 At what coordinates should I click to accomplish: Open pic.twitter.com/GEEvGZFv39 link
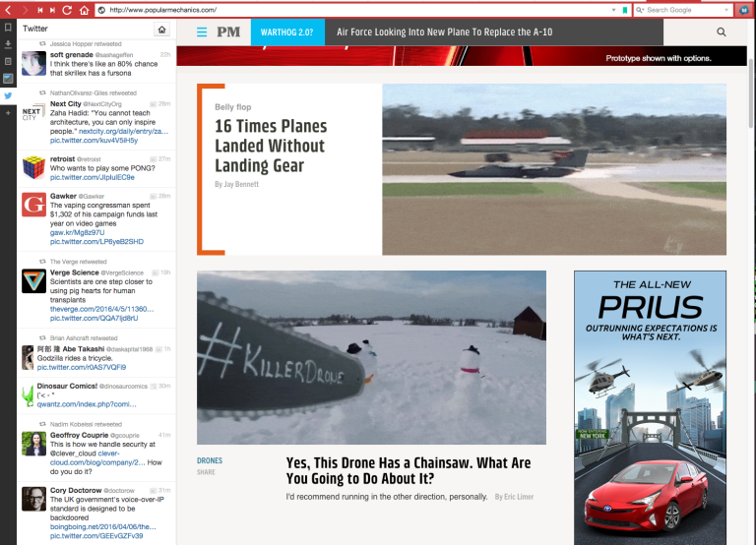[96, 536]
